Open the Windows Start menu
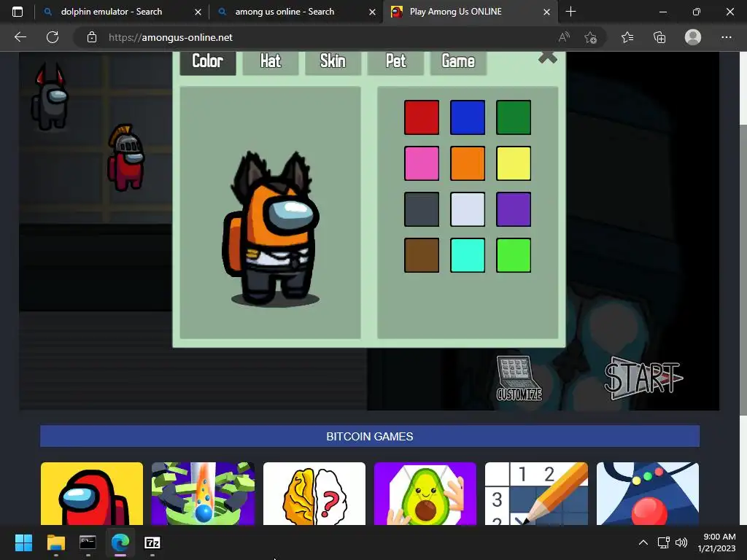 23,542
